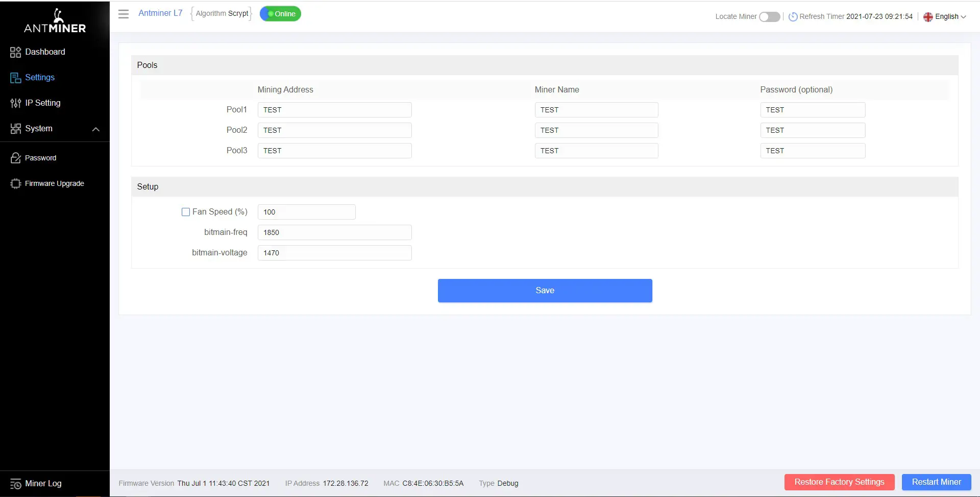Toggle the hamburger menu icon
The width and height of the screenshot is (980, 497).
(x=124, y=14)
